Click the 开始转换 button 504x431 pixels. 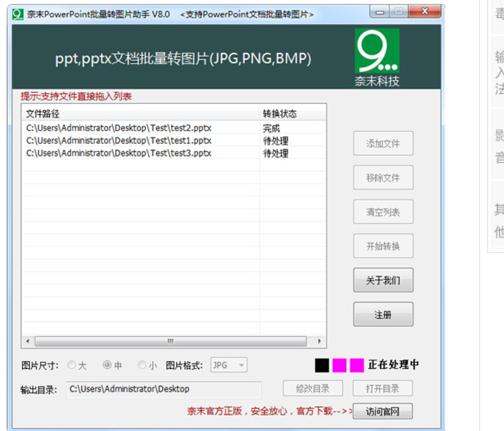point(383,246)
